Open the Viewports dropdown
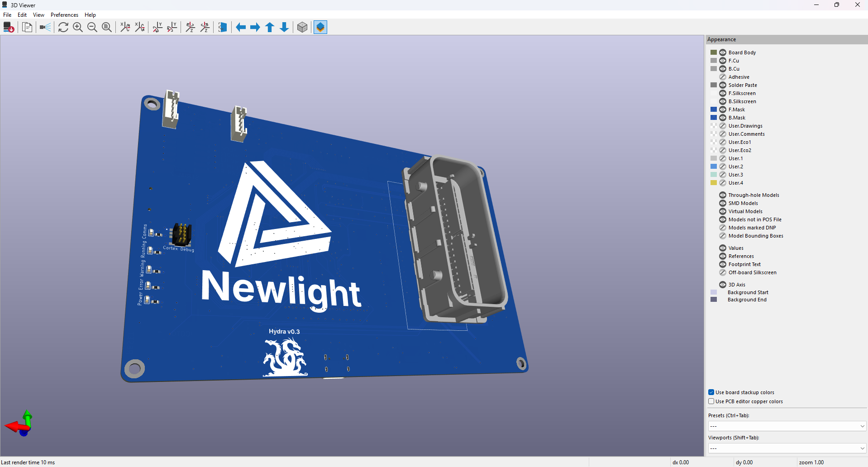Image resolution: width=868 pixels, height=467 pixels. coord(787,448)
